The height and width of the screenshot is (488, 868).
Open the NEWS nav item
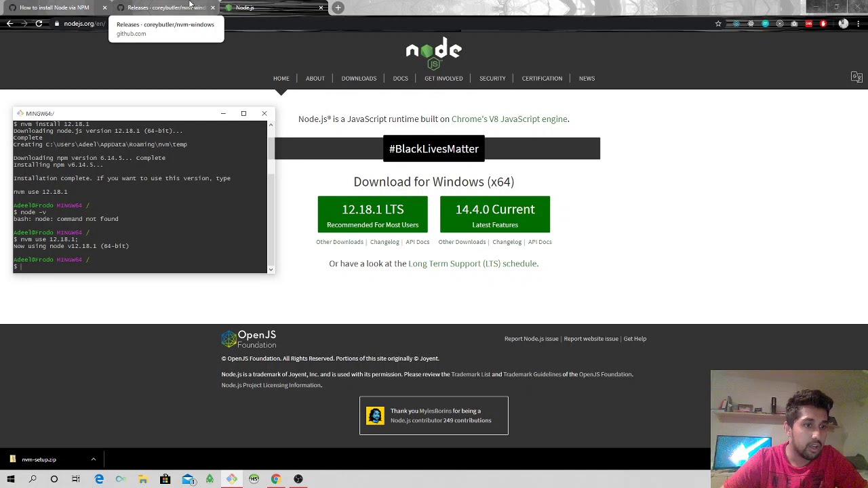pyautogui.click(x=587, y=78)
